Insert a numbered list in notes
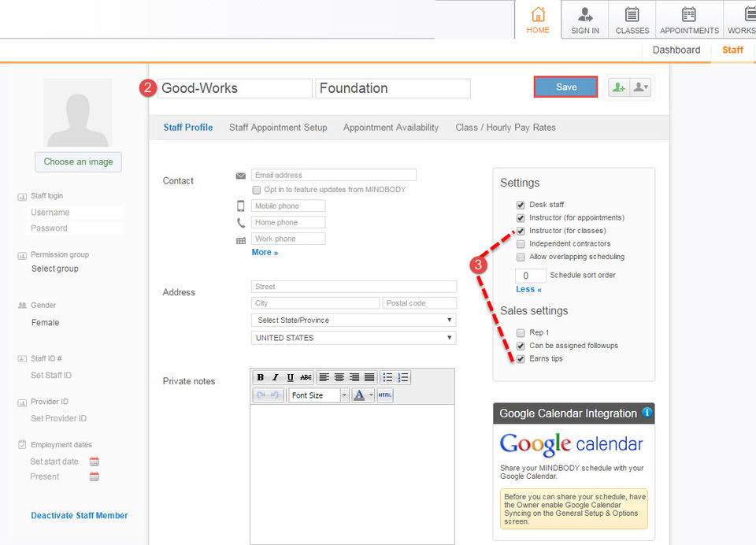Screen dimensions: 756x545 coord(403,377)
